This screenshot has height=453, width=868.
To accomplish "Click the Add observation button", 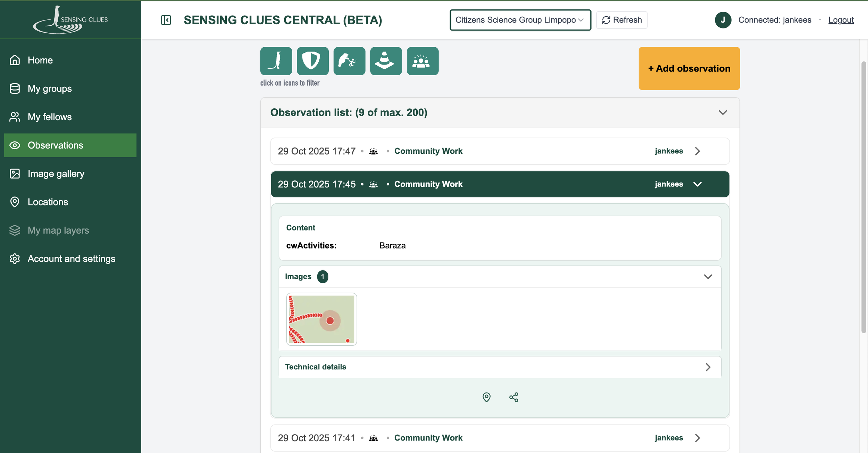I will click(689, 68).
